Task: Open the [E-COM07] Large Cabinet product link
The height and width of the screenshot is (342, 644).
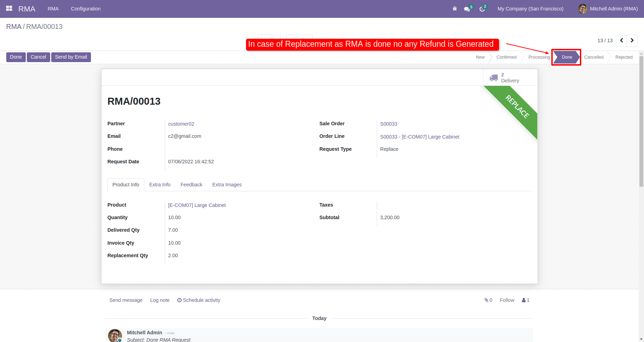Action: tap(197, 205)
